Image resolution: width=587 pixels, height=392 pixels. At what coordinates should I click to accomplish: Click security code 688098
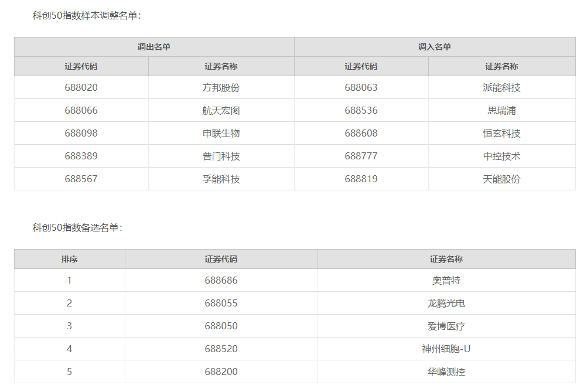(81, 133)
